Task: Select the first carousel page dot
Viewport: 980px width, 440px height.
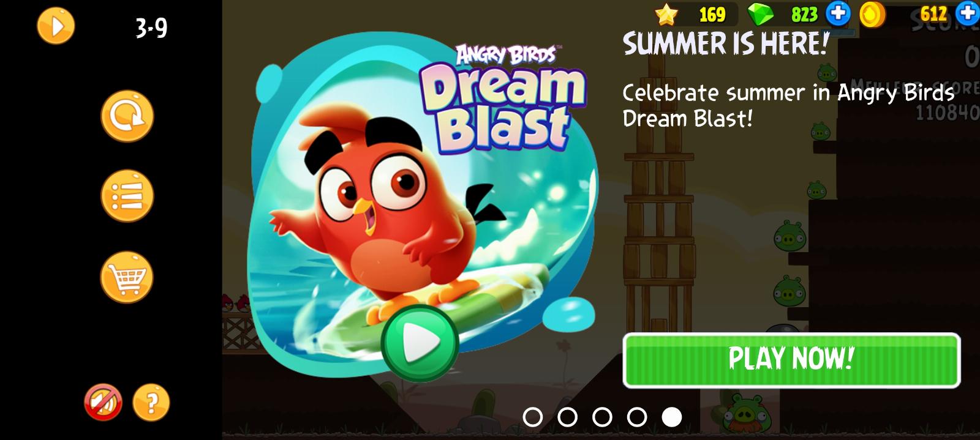Action: click(x=533, y=417)
